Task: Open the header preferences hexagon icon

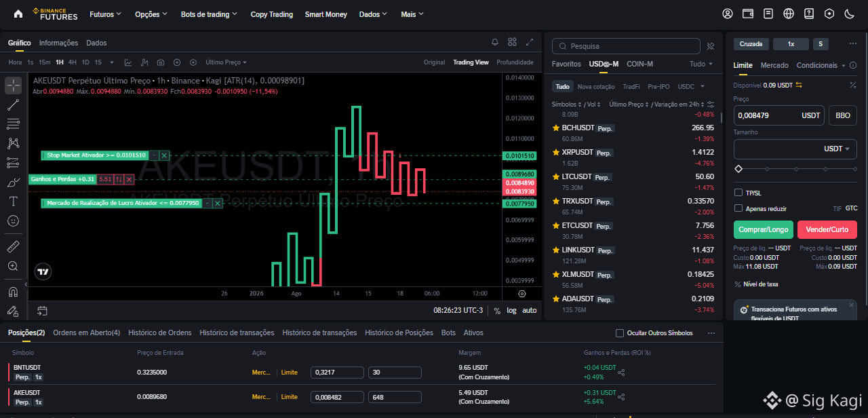Action: point(829,14)
